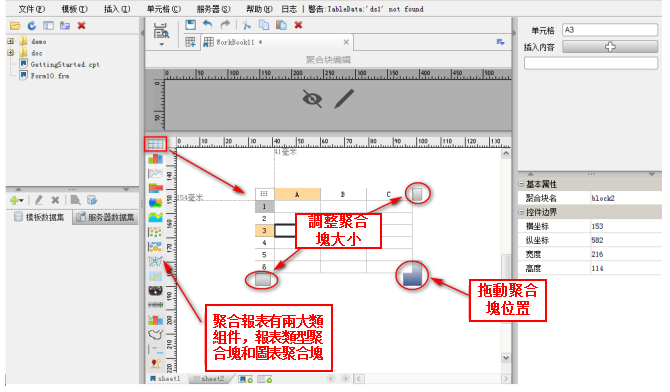Click the refresh icon in file panel
Screen dimensions: 670x392
pos(32,26)
